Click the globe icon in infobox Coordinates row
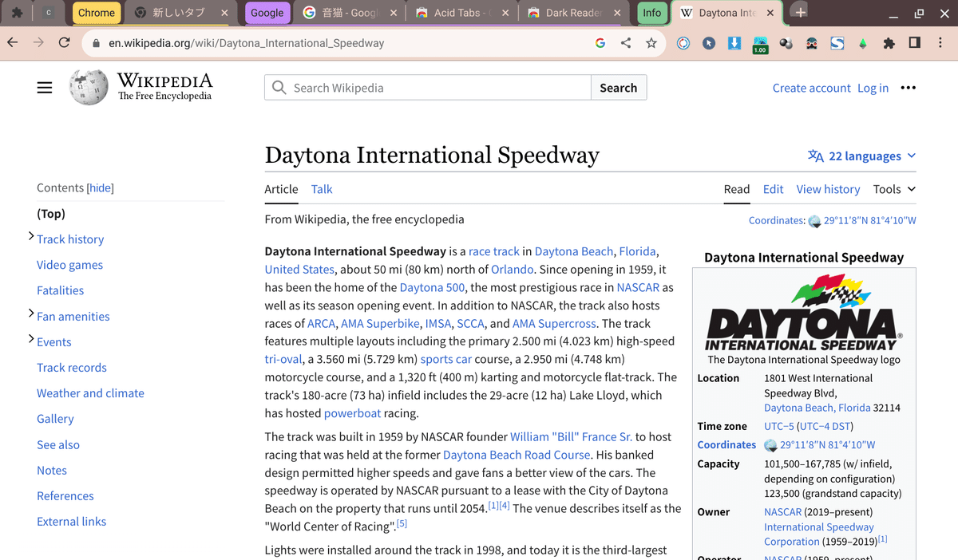 [x=770, y=445]
